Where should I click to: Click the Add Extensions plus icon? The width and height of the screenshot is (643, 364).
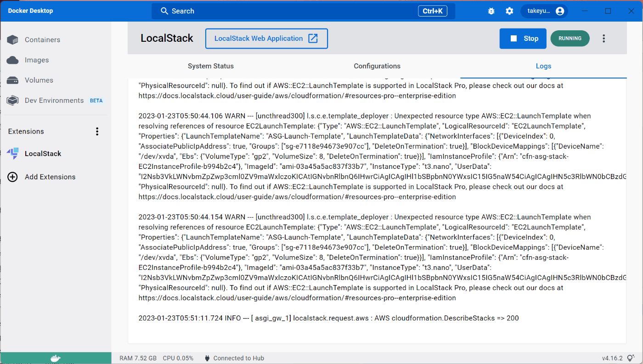point(13,177)
